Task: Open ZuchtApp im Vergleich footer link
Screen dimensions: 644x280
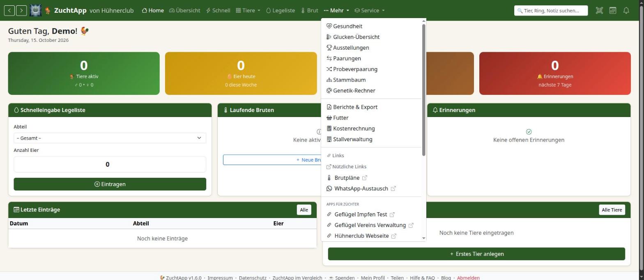Action: point(297,278)
